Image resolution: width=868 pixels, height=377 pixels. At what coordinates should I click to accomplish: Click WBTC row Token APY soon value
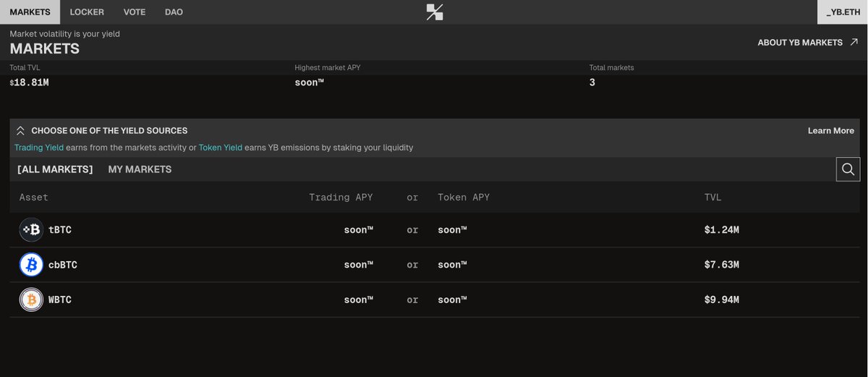click(x=452, y=300)
